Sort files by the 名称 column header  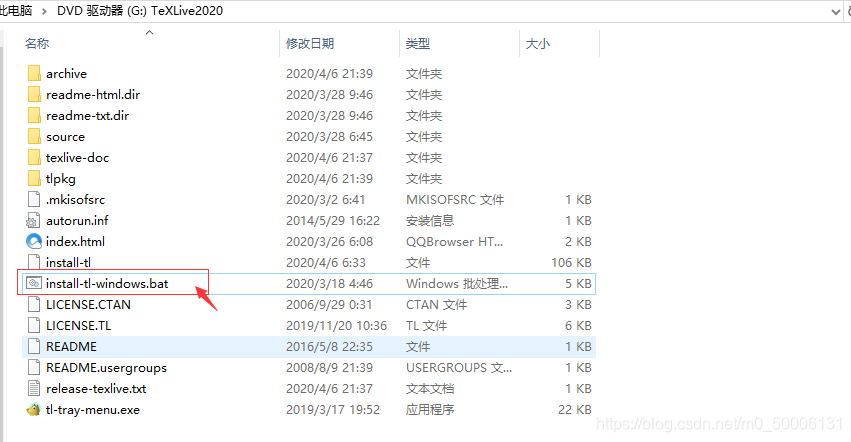pos(37,43)
